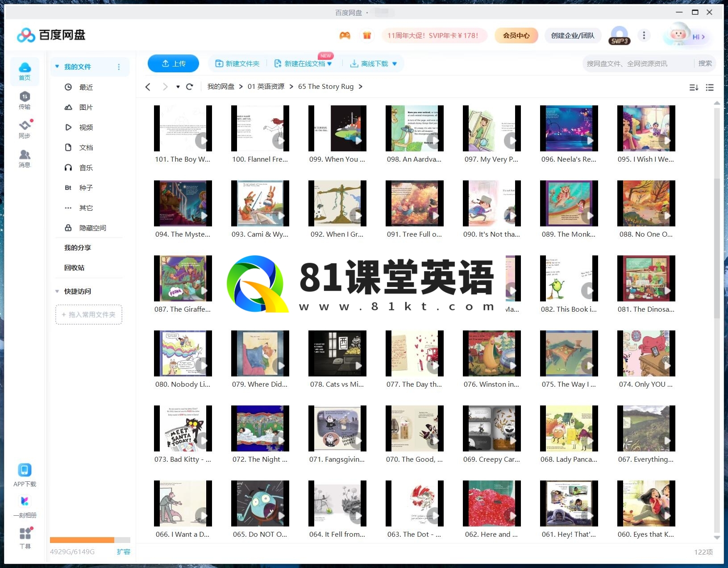728x568 pixels.
Task: Open the 同步 sync sidebar icon
Action: tap(25, 129)
